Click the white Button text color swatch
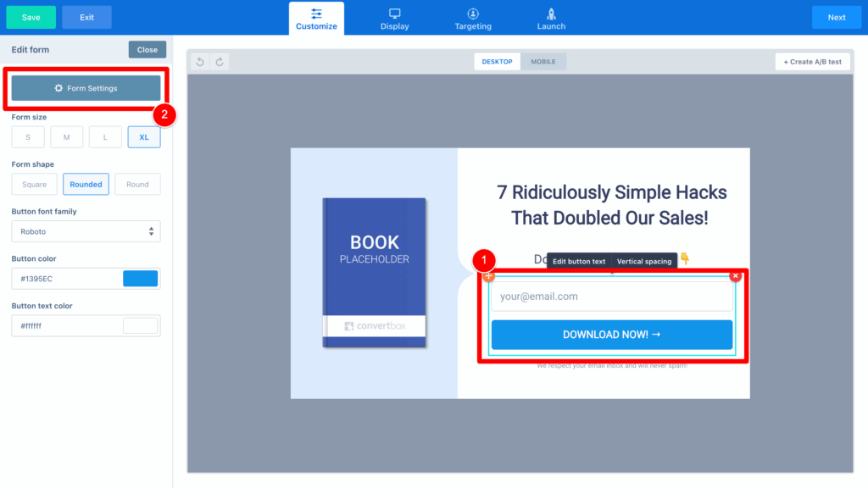 point(140,325)
